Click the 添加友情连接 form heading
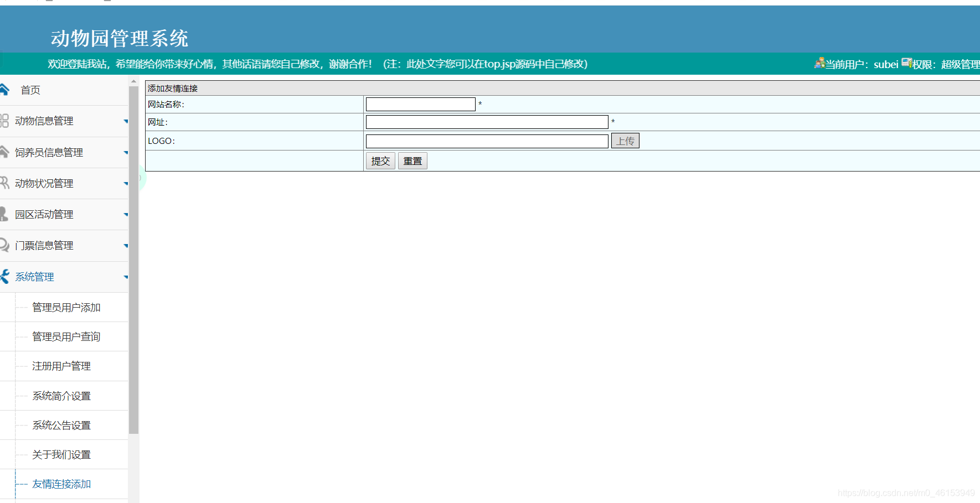Image resolution: width=980 pixels, height=503 pixels. (x=173, y=88)
